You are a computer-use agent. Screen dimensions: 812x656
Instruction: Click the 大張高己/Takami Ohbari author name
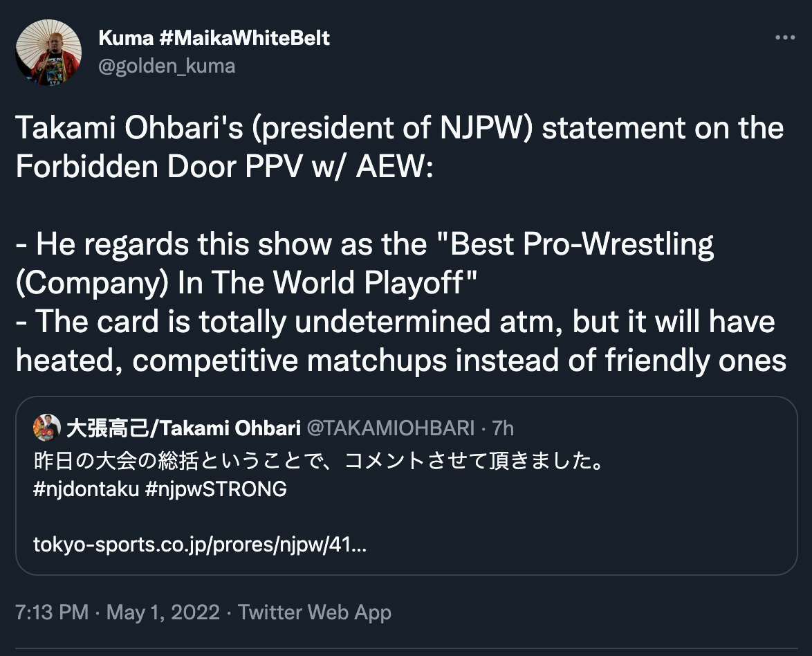point(183,429)
